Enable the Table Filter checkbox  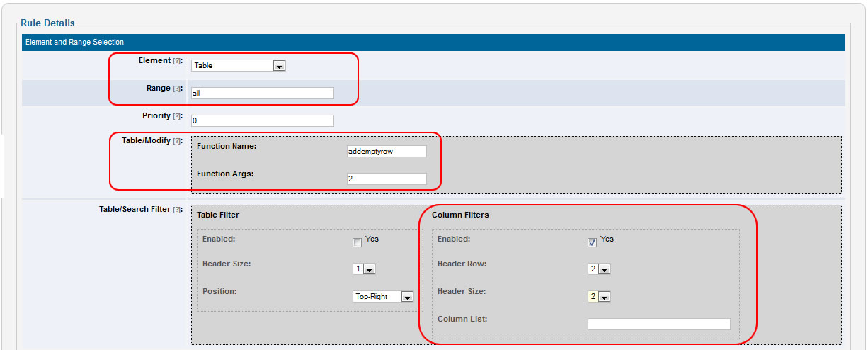tap(358, 243)
